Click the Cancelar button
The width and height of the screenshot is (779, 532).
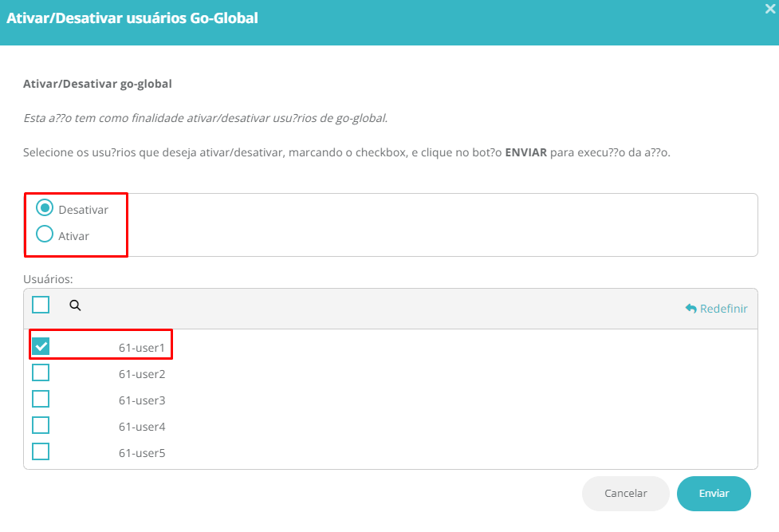click(626, 493)
